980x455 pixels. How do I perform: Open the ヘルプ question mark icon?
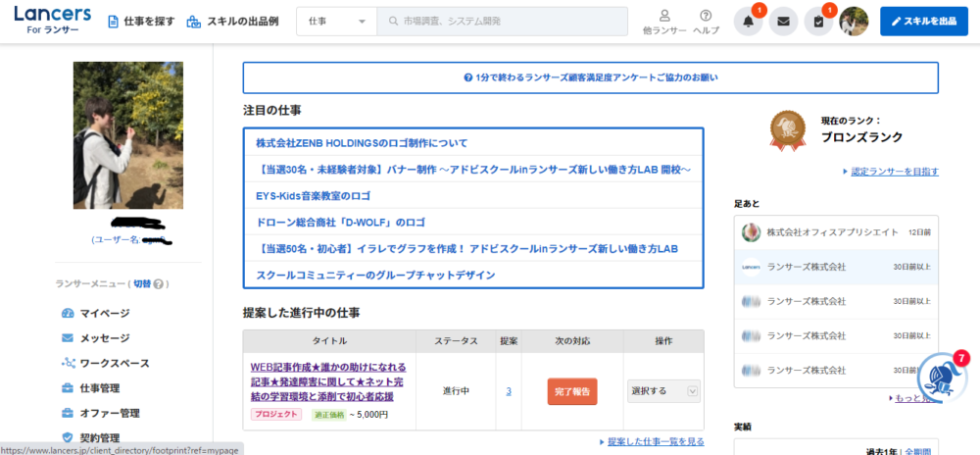click(706, 16)
